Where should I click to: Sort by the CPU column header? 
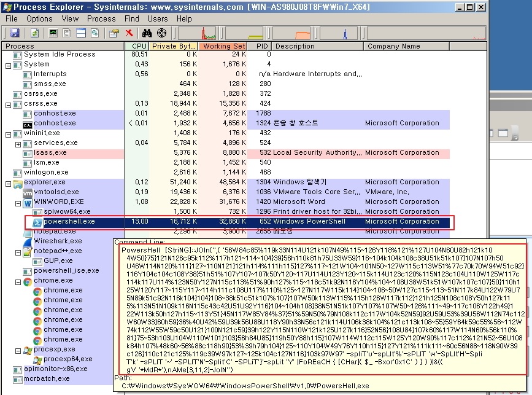[136, 46]
